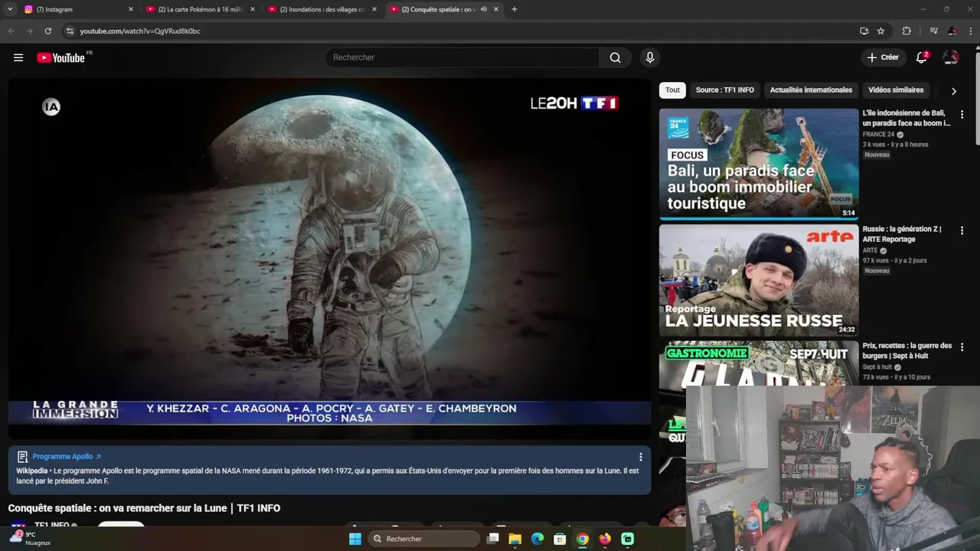Expand more filter chips with the arrow
This screenshot has width=980, height=551.
click(953, 91)
